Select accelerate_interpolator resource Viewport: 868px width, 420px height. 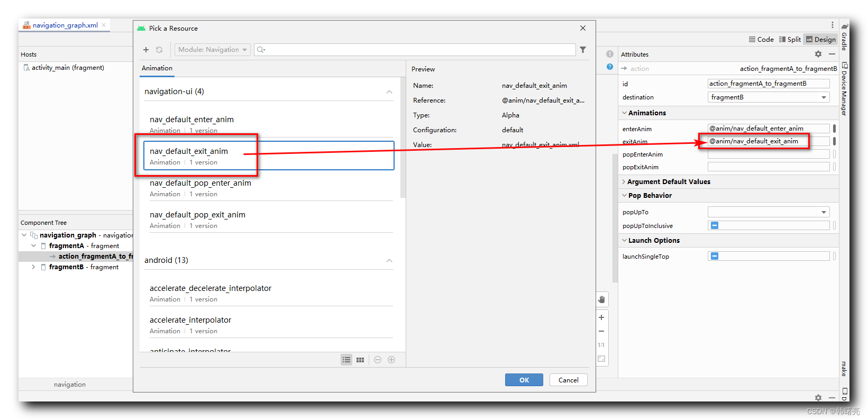pos(269,325)
